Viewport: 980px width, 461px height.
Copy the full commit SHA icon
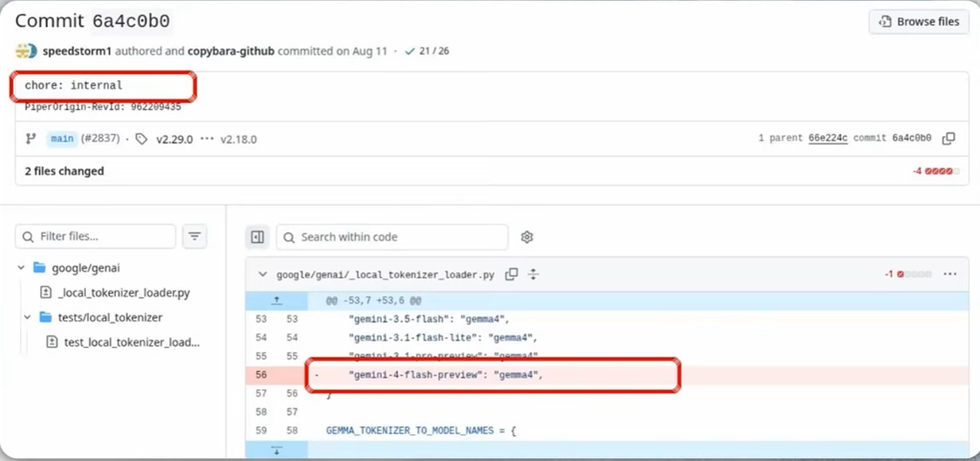click(948, 139)
